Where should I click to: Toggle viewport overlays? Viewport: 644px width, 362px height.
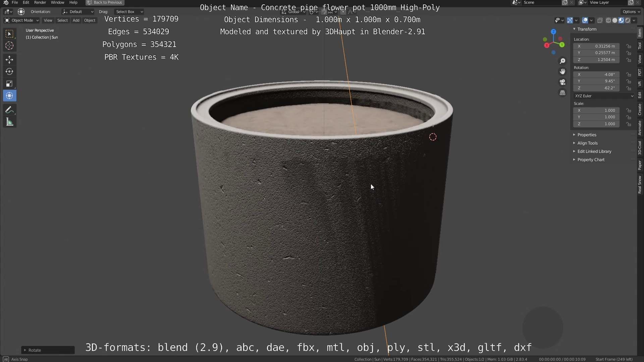(x=585, y=20)
